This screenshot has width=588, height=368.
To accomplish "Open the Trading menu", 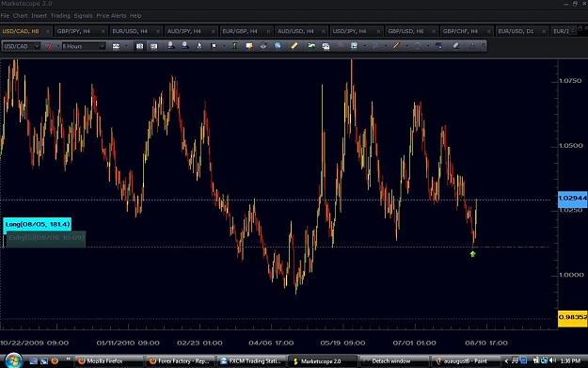I will [x=60, y=16].
